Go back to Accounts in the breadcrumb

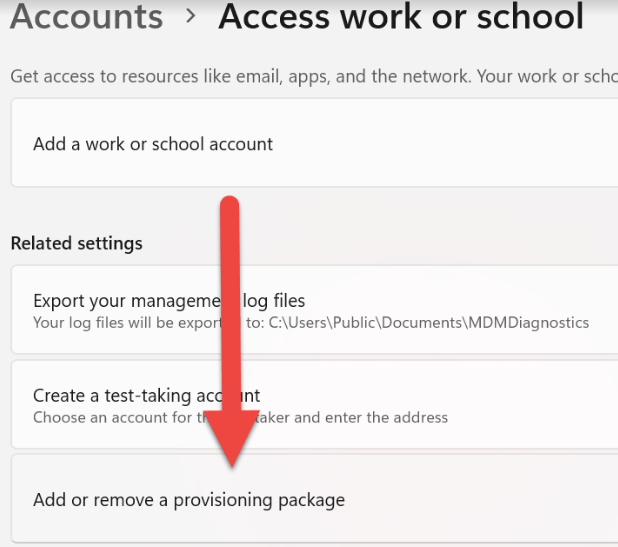86,17
